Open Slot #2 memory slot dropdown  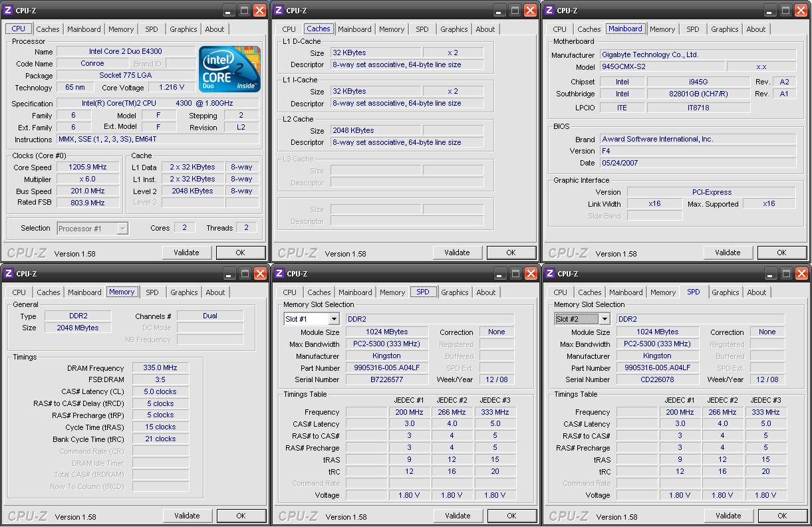(x=604, y=319)
